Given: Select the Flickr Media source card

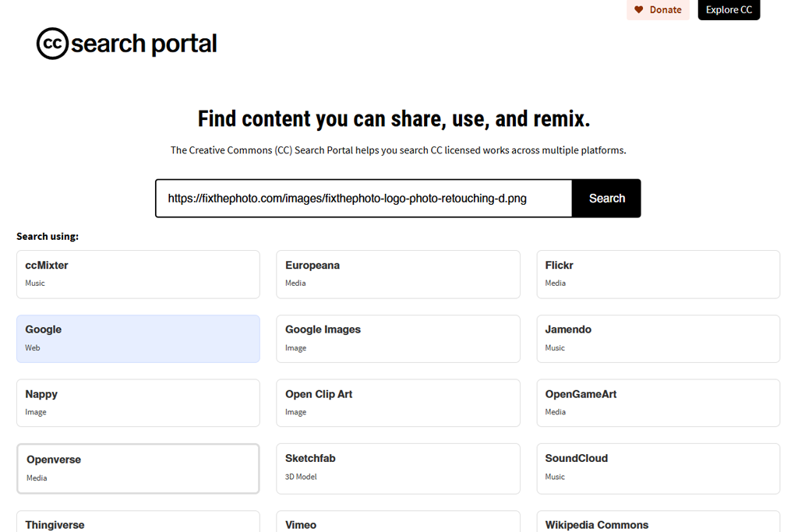Looking at the screenshot, I should tap(658, 274).
